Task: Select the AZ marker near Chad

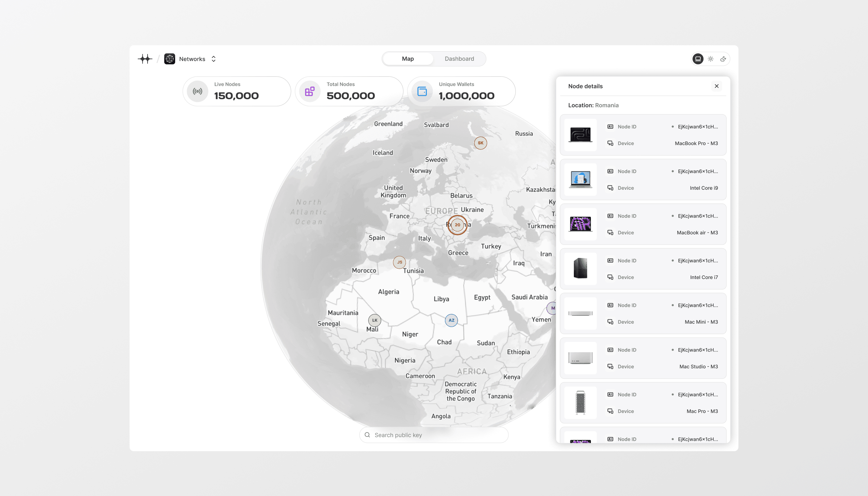Action: 451,320
